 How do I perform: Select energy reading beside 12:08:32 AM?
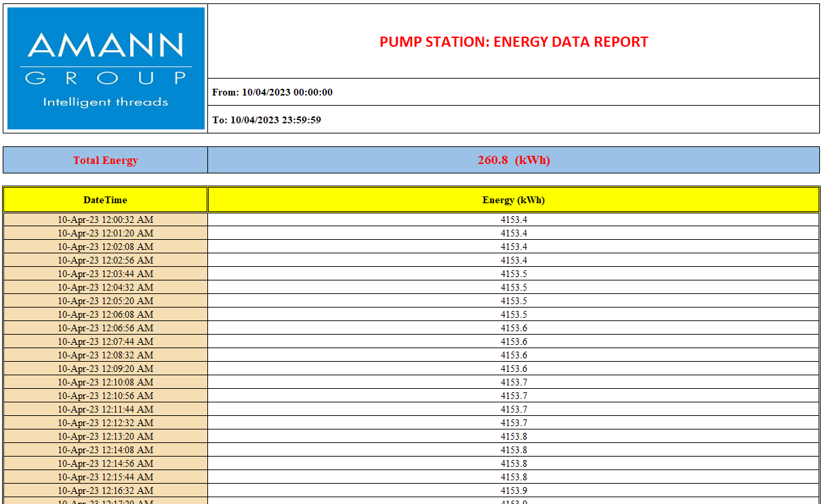(513, 355)
